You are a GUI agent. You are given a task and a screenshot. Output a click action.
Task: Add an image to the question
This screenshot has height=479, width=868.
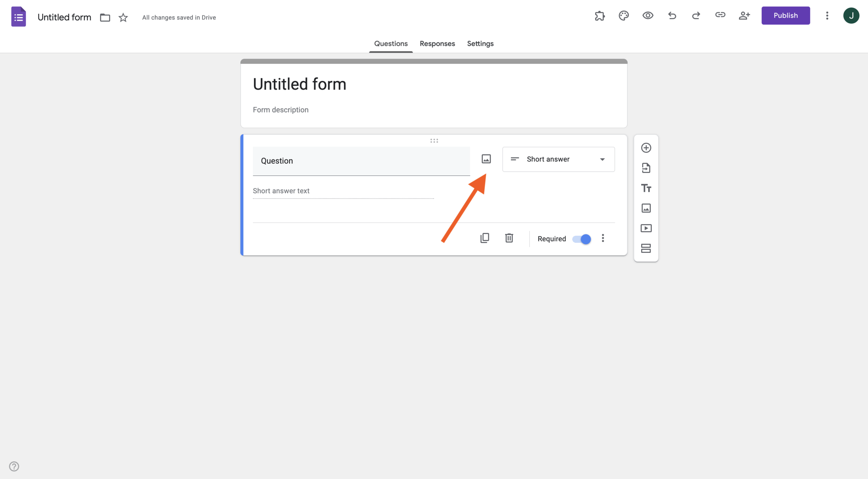point(486,159)
